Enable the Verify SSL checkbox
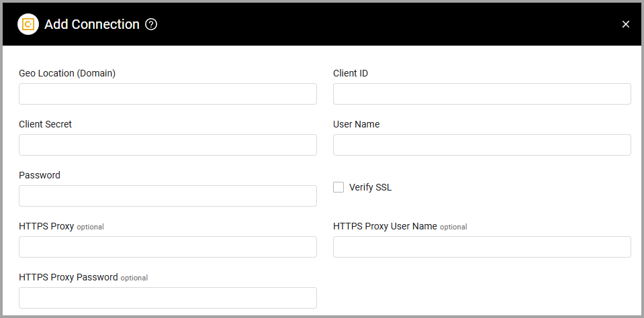Viewport: 644px width, 318px height. 338,187
